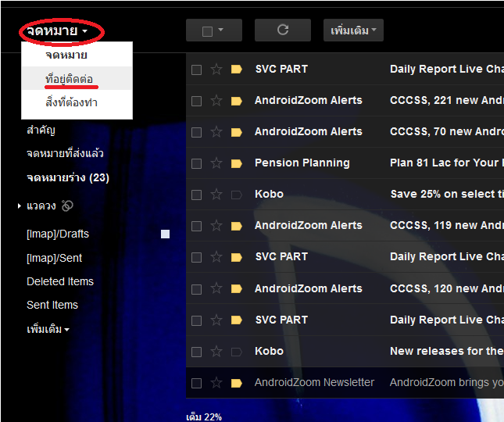Click the color square next to [Imap]/Drafts
504x422 pixels.
click(x=165, y=234)
